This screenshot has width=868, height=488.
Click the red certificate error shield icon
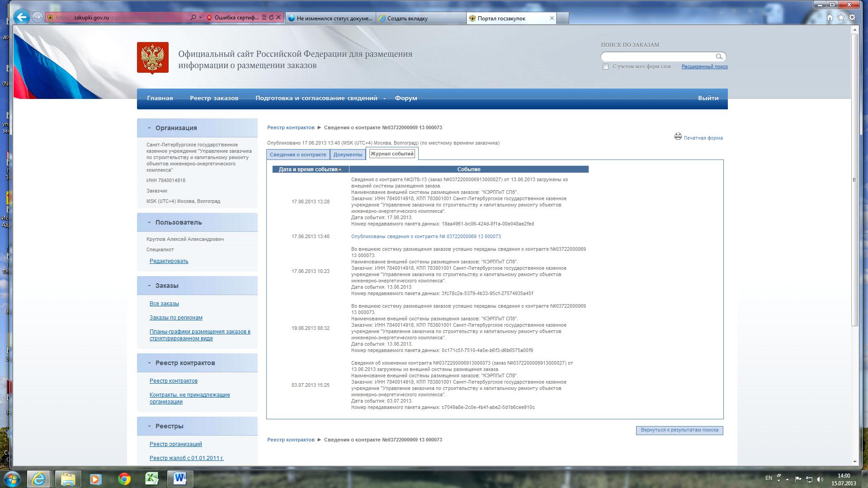pyautogui.click(x=209, y=18)
